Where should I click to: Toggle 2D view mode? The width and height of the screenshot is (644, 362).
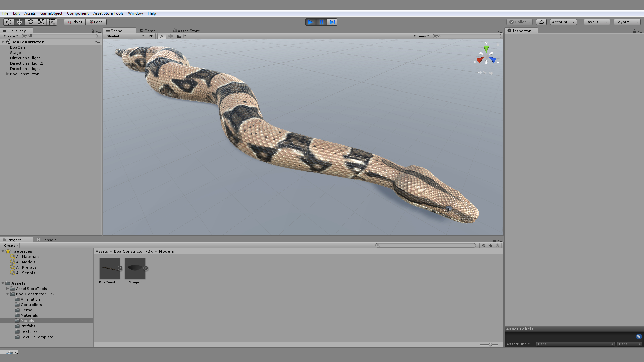click(151, 36)
